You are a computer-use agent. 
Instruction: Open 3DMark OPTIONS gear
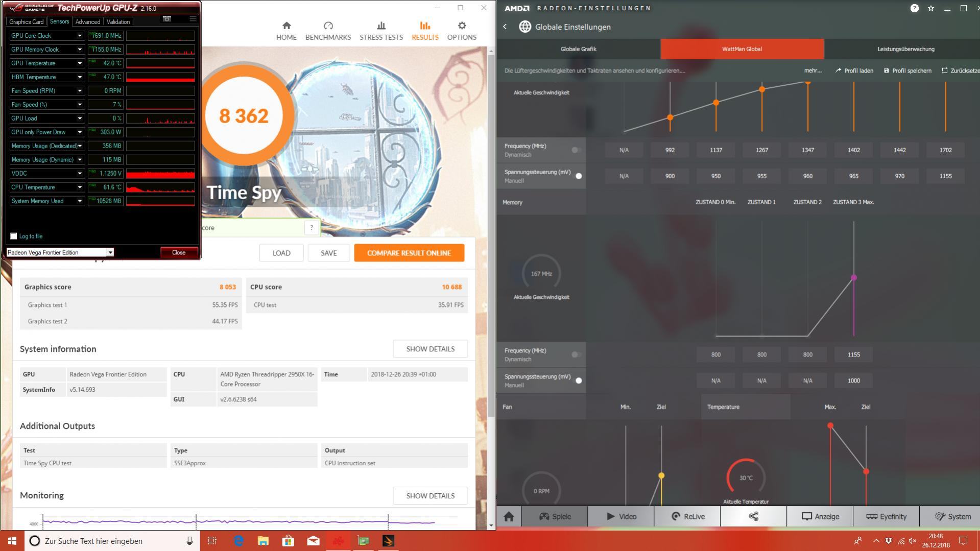click(x=462, y=31)
